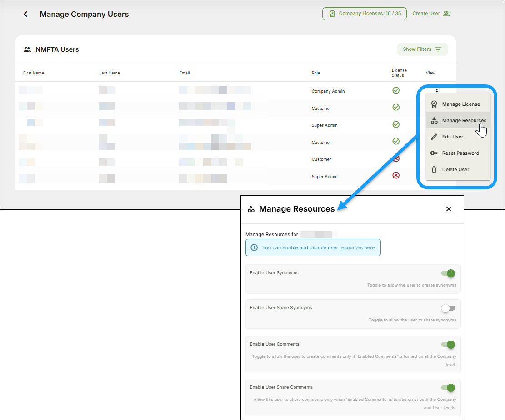Select Manage Resources from the context menu

[x=463, y=120]
